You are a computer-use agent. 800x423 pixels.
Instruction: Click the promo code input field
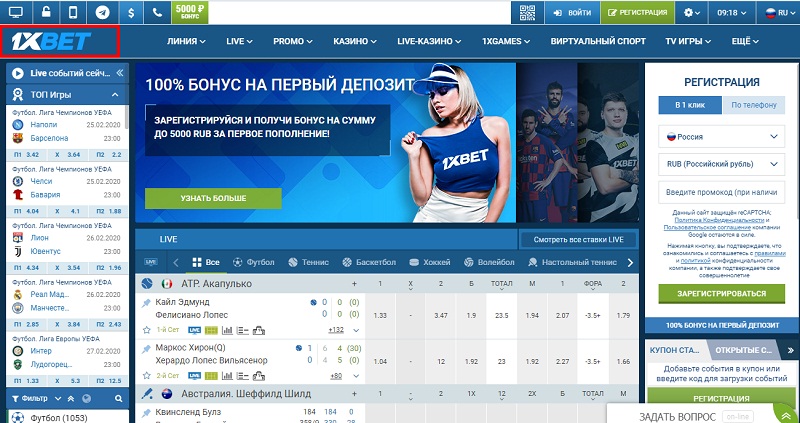click(x=719, y=191)
